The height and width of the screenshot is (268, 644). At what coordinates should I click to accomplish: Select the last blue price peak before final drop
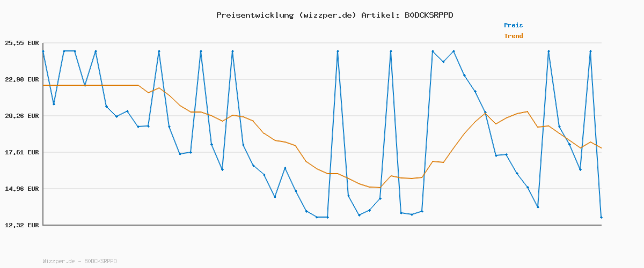590,51
